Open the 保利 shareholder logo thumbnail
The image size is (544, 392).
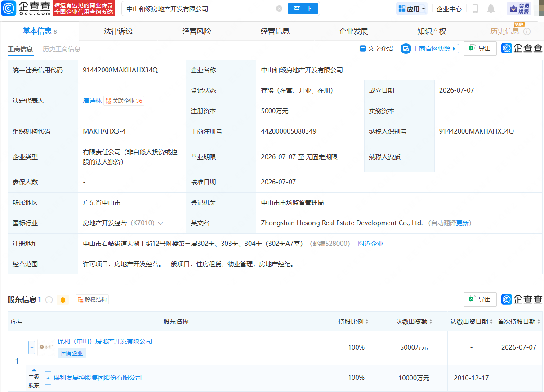point(46,347)
